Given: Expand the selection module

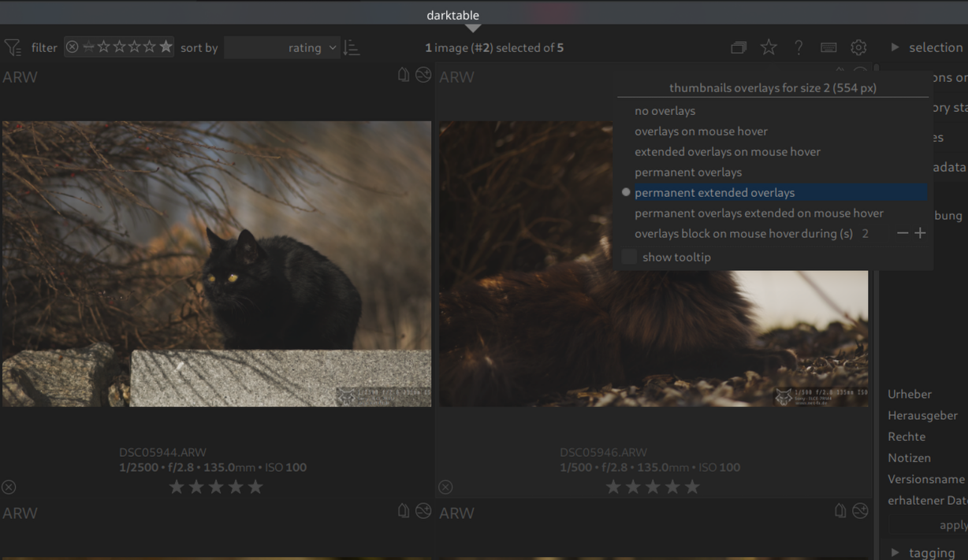Looking at the screenshot, I should [926, 48].
